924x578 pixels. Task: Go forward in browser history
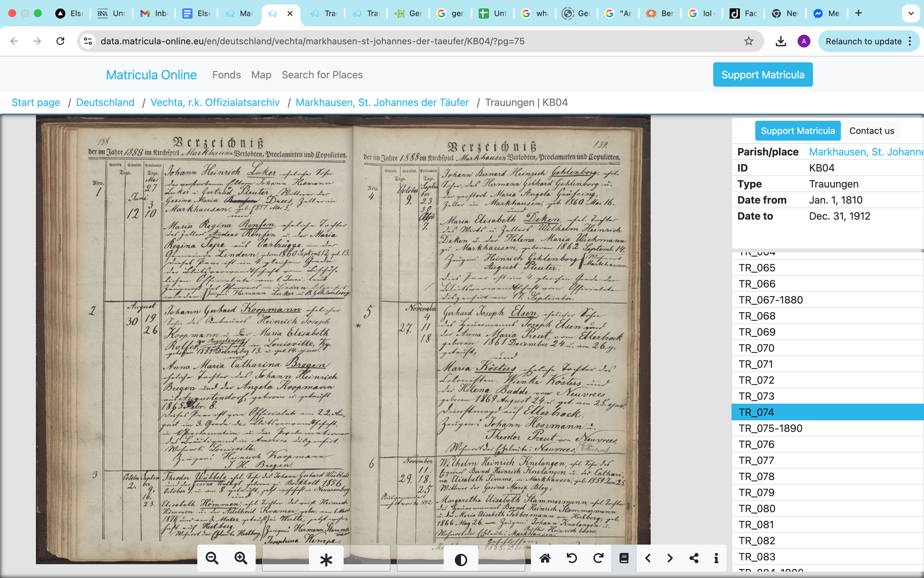(37, 41)
